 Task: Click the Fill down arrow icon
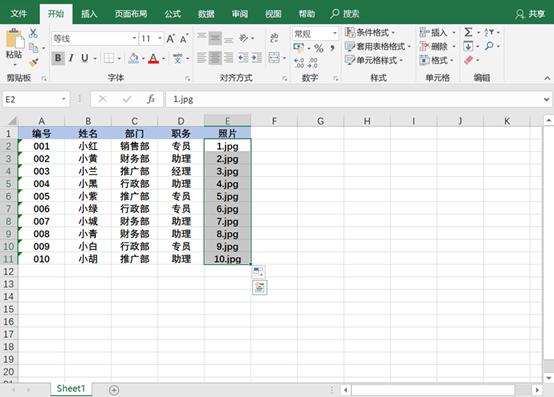pos(468,46)
